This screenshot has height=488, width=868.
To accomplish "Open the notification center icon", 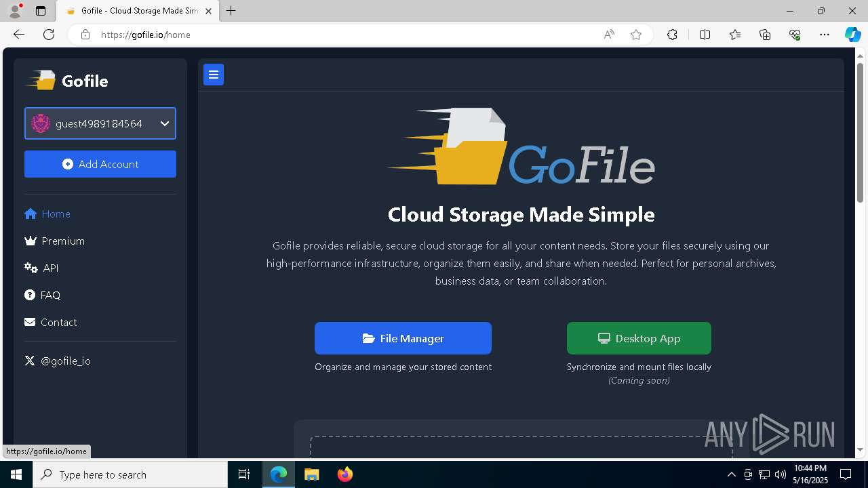I will [x=846, y=474].
